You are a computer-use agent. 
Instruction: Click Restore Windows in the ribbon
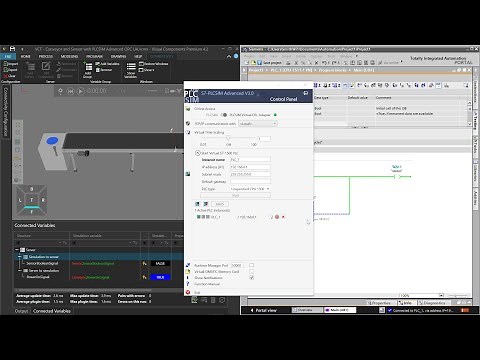(x=154, y=64)
